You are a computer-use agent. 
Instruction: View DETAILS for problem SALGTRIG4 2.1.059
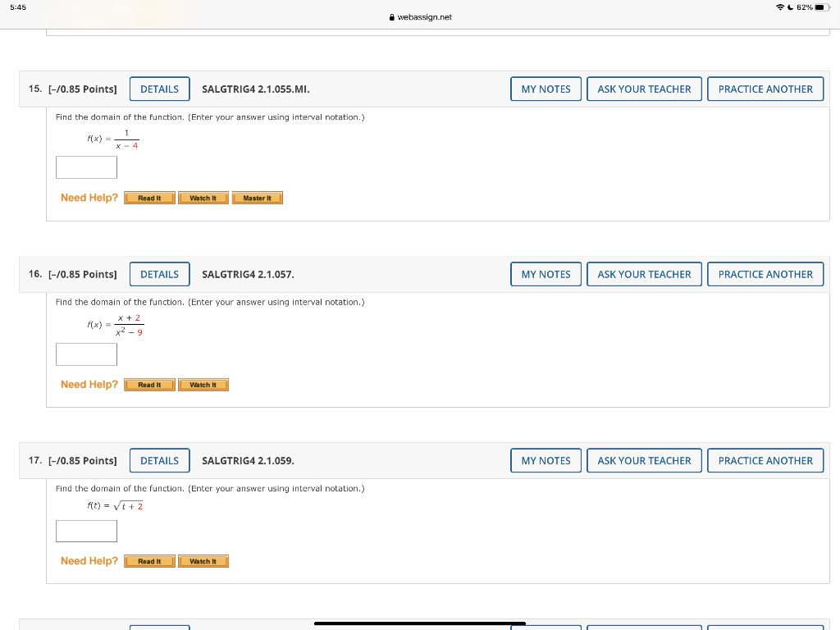coord(159,460)
